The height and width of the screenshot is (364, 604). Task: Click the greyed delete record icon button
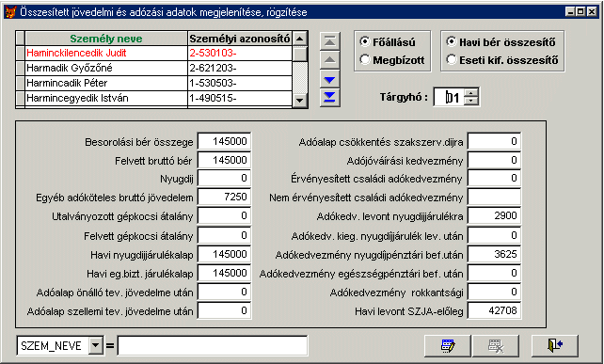pyautogui.click(x=496, y=346)
